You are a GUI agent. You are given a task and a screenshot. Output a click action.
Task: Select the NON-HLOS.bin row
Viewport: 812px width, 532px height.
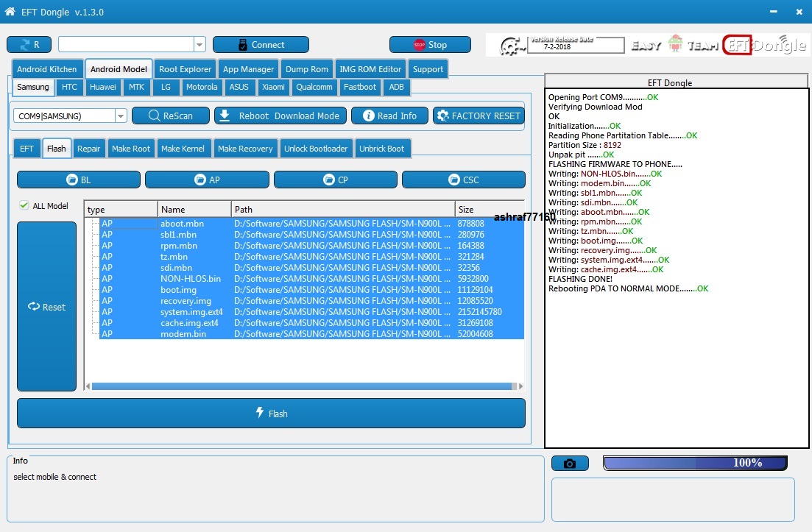coord(311,278)
